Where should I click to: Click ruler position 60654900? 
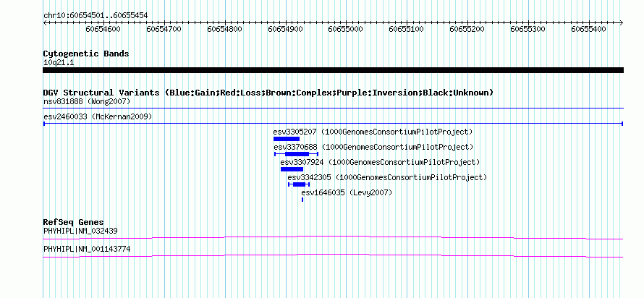coord(285,29)
